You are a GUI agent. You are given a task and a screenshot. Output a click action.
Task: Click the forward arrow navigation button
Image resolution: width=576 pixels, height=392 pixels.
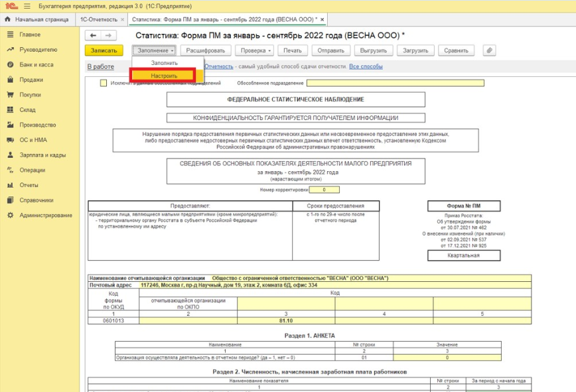[x=109, y=35]
